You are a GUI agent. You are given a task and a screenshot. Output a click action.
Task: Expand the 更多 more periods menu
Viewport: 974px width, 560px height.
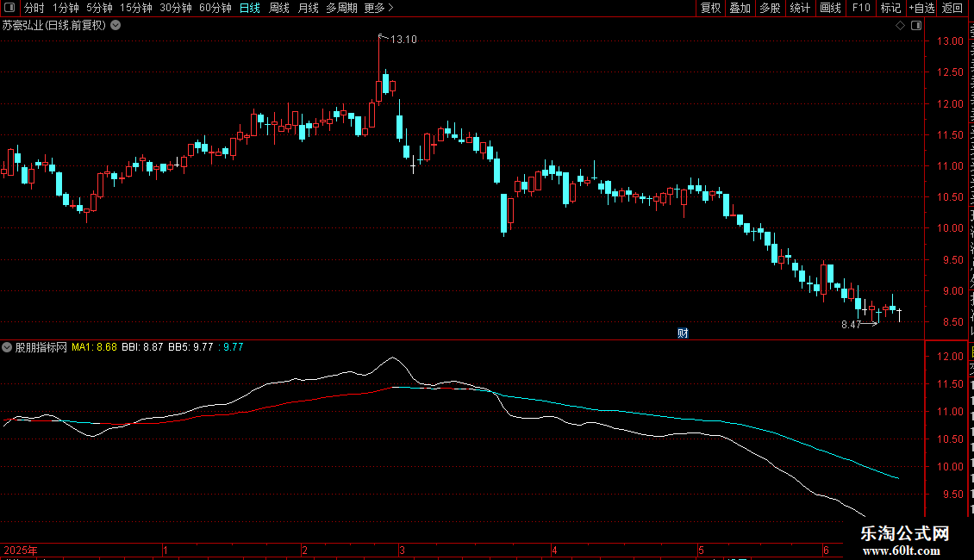(379, 8)
